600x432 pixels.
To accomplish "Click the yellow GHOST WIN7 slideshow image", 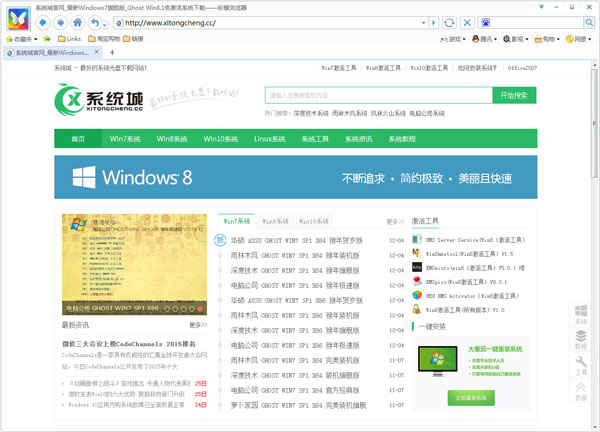I will tap(134, 264).
